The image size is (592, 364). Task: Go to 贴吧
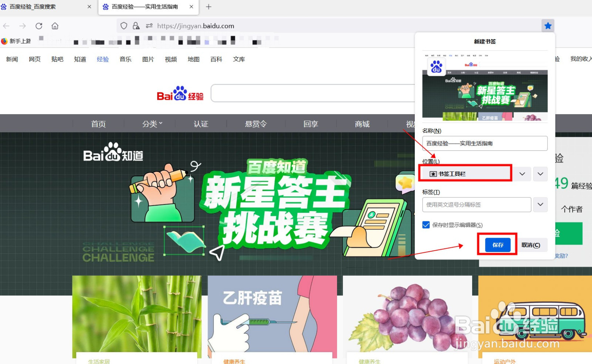(x=57, y=59)
